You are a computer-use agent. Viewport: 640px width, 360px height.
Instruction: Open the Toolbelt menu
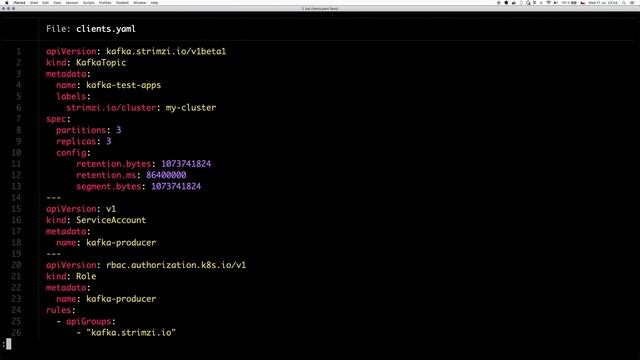(122, 2)
